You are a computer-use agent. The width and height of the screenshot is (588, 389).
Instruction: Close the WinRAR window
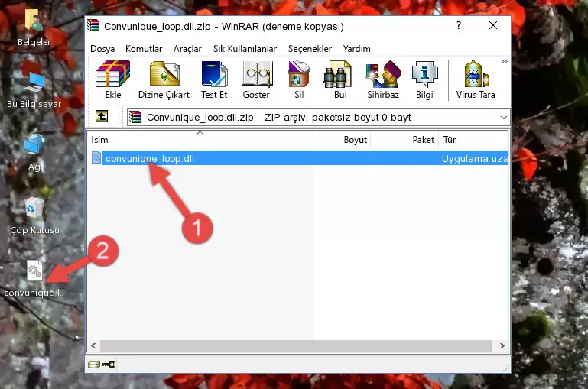(493, 25)
